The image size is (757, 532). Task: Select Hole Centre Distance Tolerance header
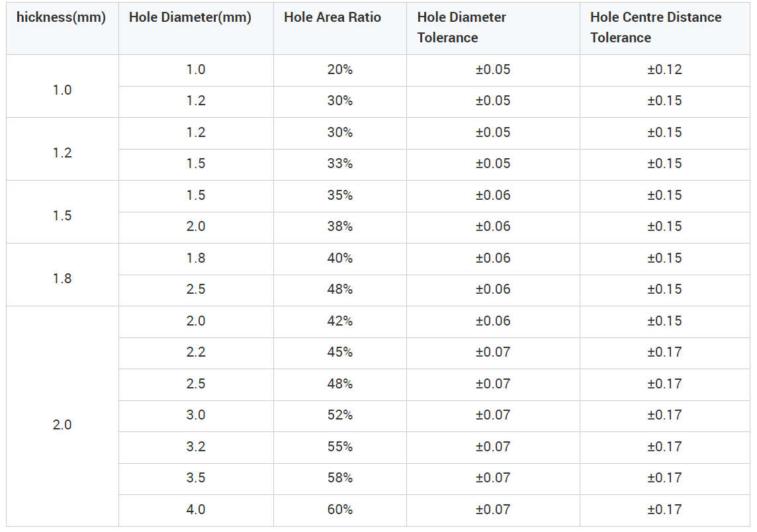click(665, 28)
